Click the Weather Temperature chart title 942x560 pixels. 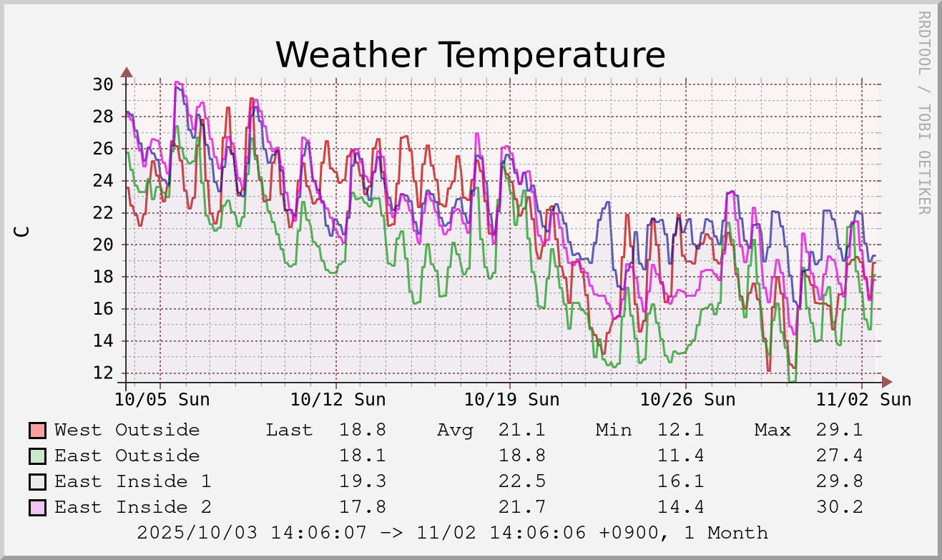point(470,55)
